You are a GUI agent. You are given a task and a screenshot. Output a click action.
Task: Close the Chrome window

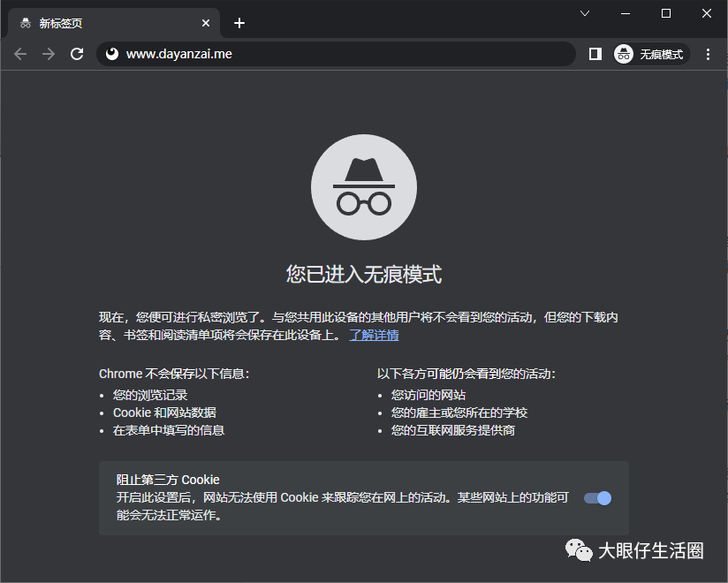pos(707,13)
